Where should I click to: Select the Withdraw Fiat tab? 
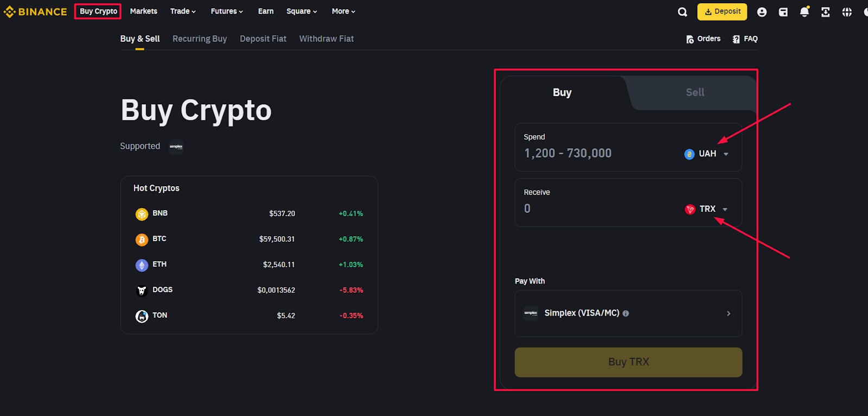pyautogui.click(x=327, y=39)
